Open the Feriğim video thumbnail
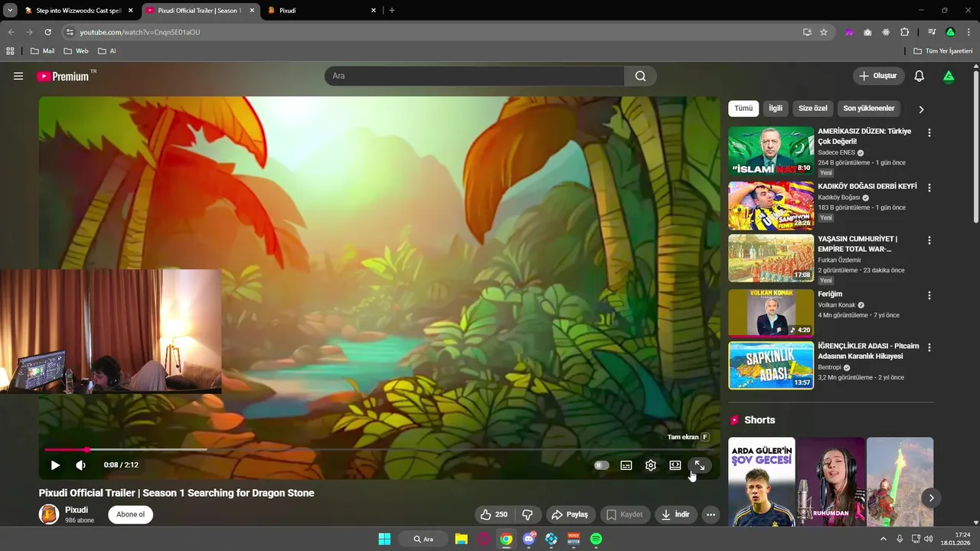 point(771,313)
